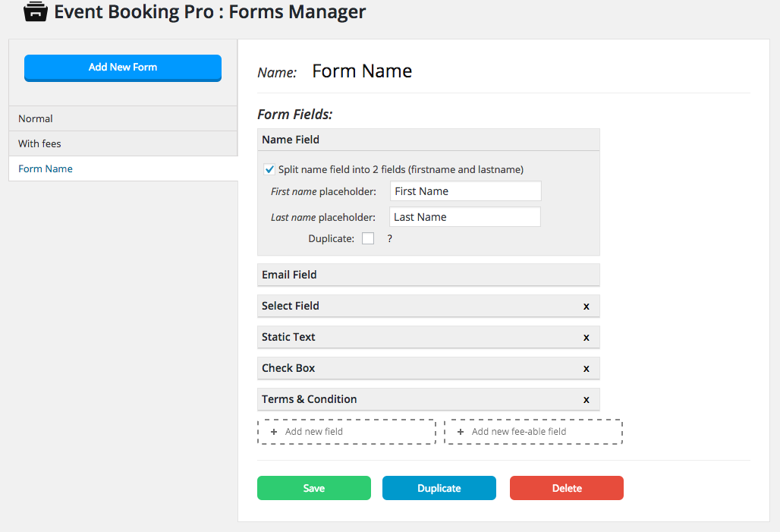
Task: Click the First name placeholder input
Action: click(466, 191)
